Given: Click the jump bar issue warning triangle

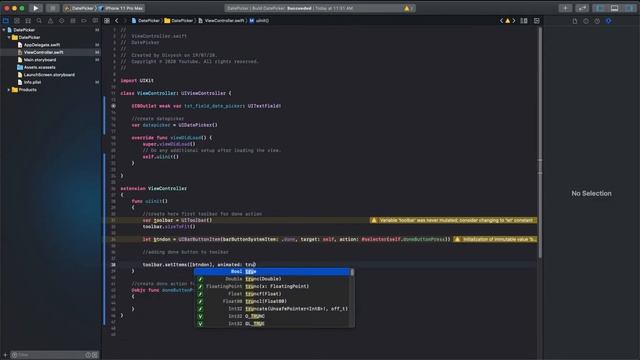Looking at the screenshot, I should point(507,20).
